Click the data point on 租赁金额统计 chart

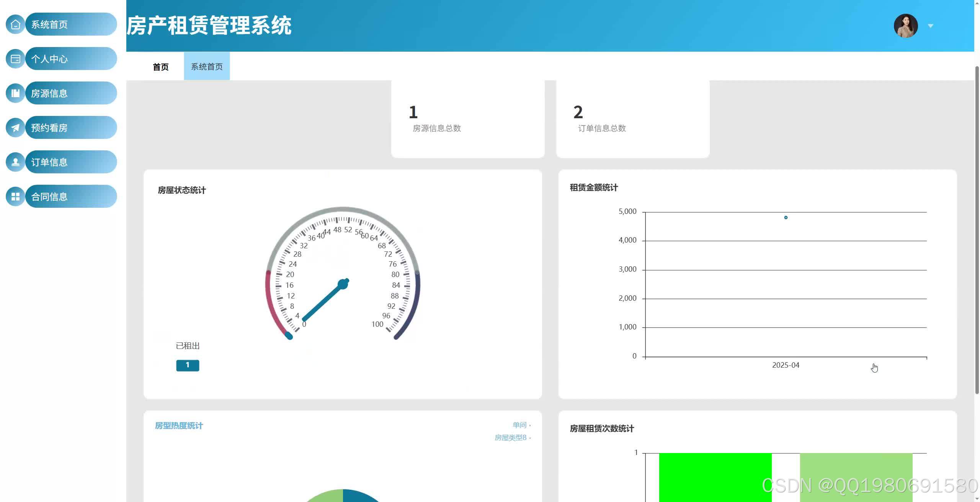(x=786, y=217)
